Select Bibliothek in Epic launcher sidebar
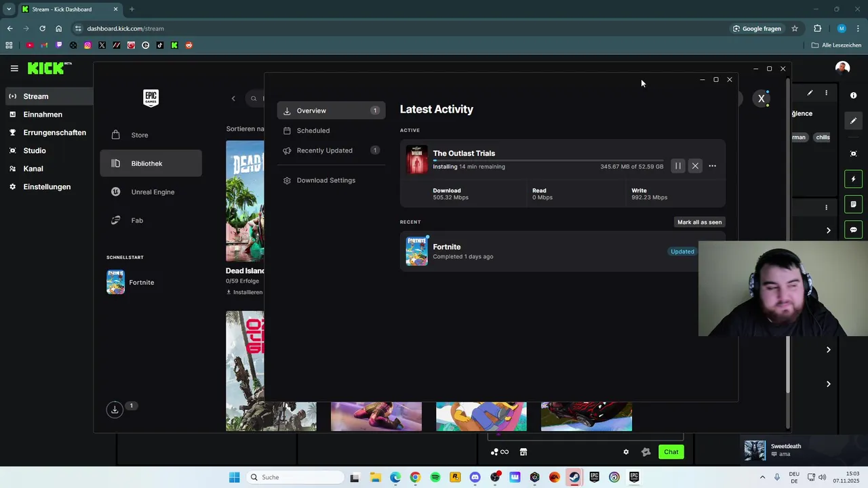Screen dimensions: 868x488 coord(151,163)
